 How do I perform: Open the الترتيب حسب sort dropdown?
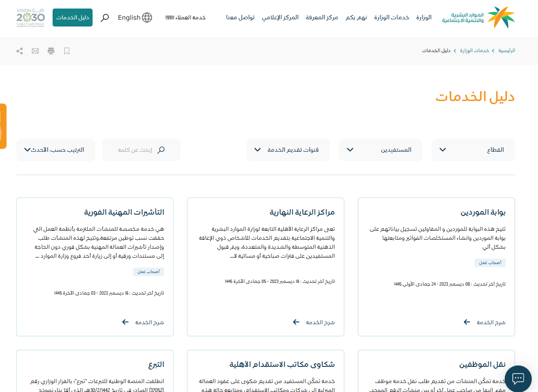[x=55, y=150]
